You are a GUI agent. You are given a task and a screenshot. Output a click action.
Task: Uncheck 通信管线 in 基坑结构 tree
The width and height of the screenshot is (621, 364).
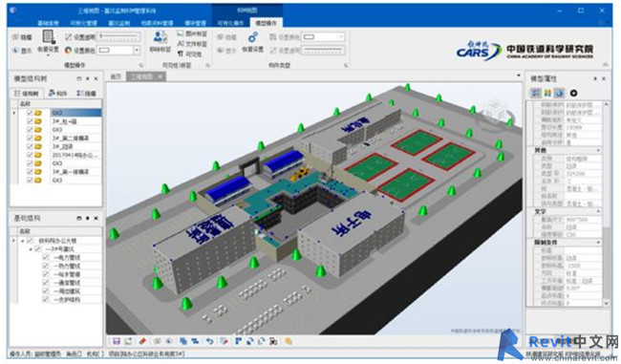tap(46, 283)
